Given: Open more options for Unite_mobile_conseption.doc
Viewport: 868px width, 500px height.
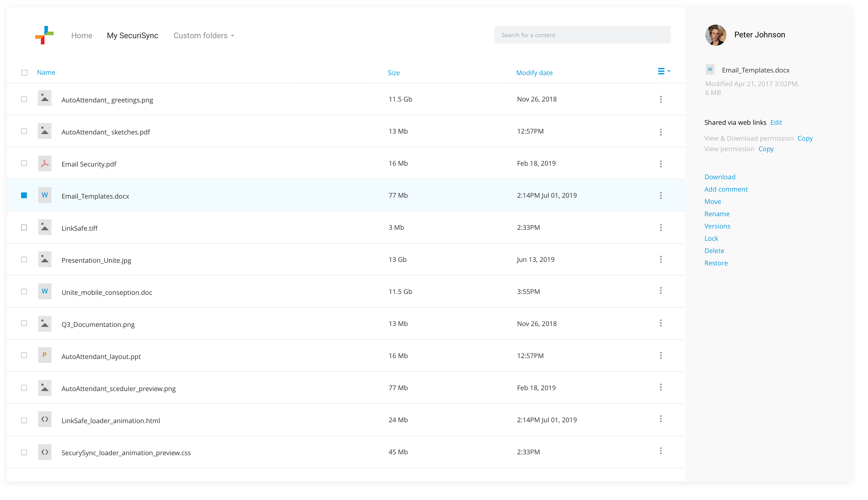Looking at the screenshot, I should [x=660, y=291].
